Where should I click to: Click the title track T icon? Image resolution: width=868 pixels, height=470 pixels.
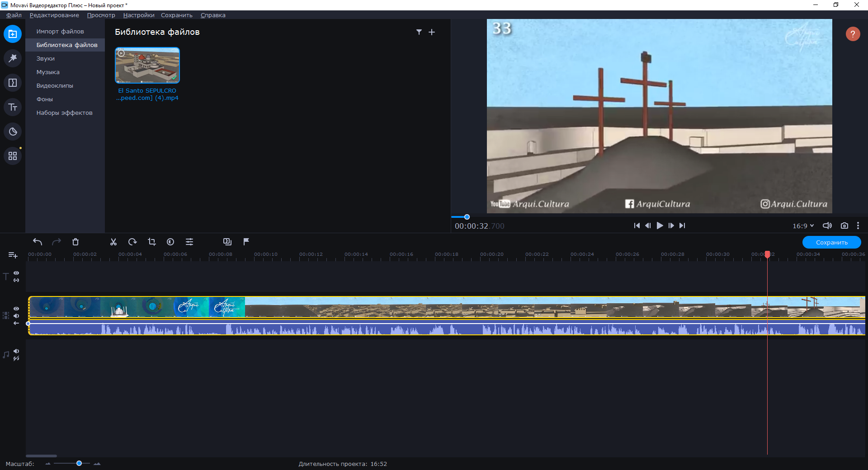6,277
